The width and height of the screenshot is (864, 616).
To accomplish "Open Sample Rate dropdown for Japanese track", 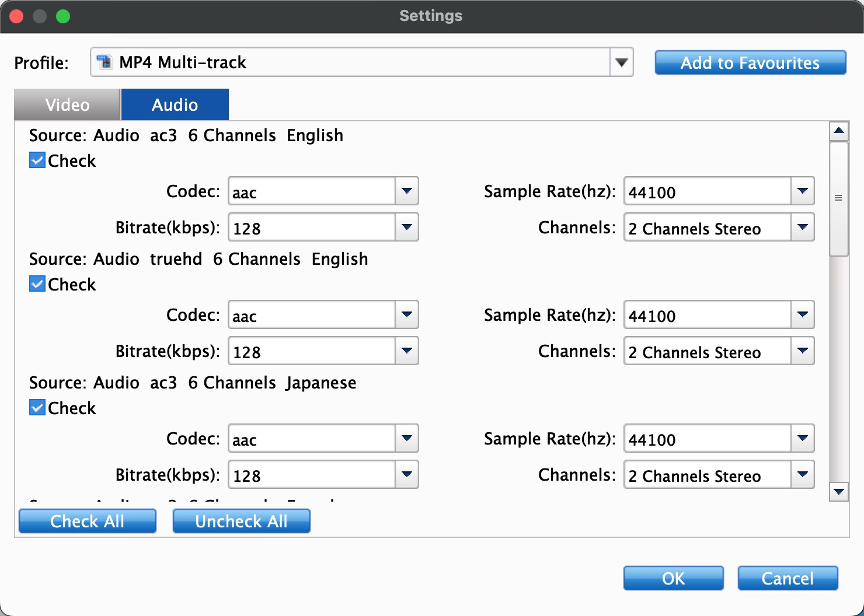I will [803, 438].
